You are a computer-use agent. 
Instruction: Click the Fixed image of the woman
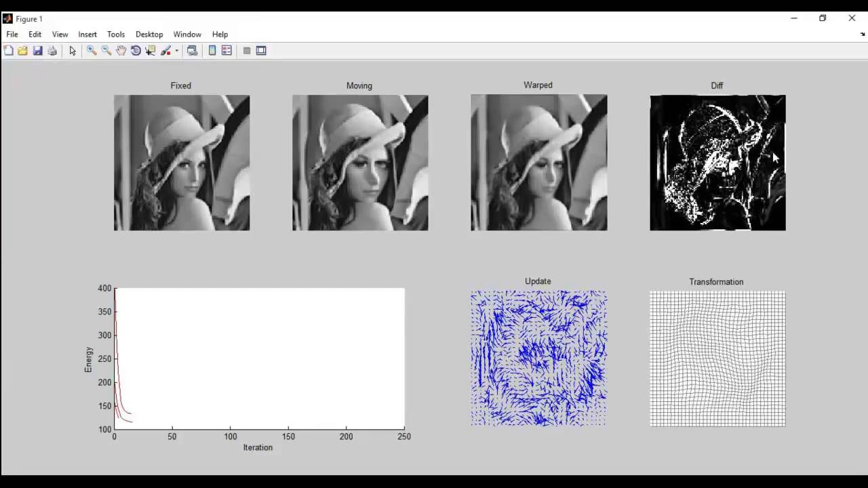pyautogui.click(x=182, y=163)
